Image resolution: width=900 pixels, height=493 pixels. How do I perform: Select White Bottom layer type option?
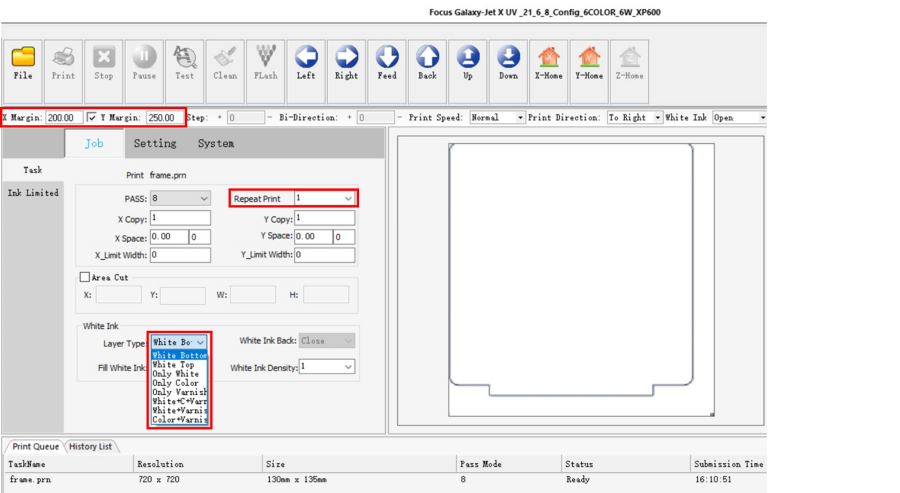(x=179, y=355)
